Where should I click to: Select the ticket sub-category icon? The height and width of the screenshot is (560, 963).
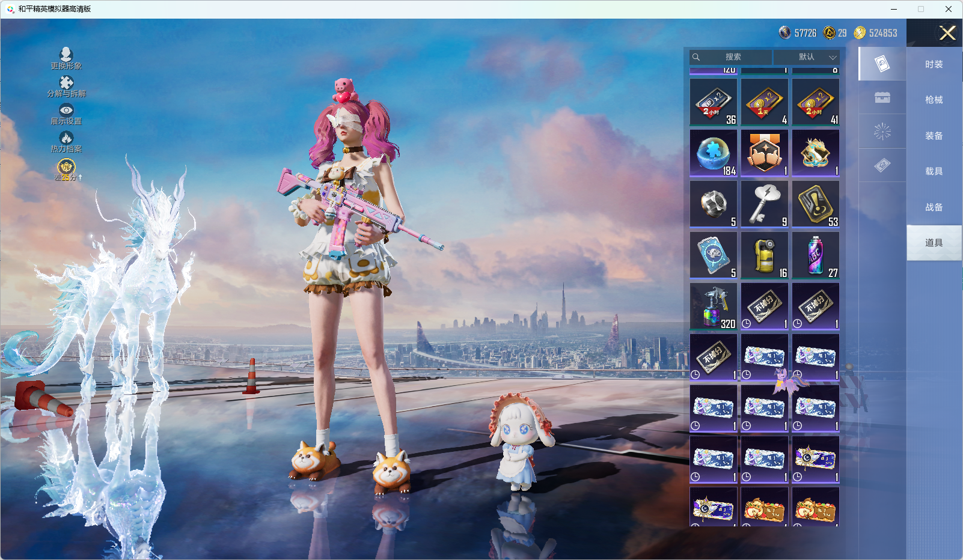[x=882, y=165]
